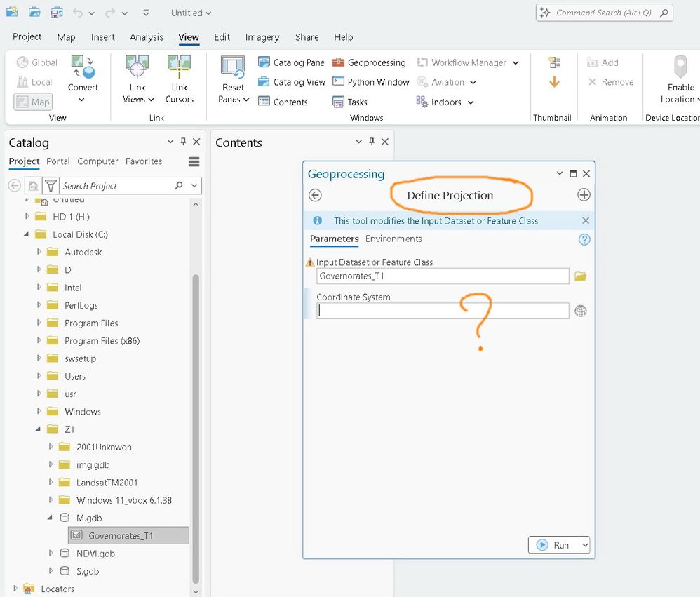Viewport: 700px width, 597px height.
Task: Open the Map ribbon tab
Action: click(66, 37)
